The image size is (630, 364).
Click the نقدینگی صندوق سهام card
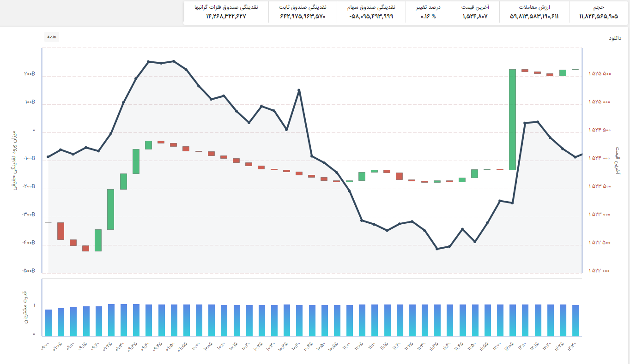pyautogui.click(x=371, y=12)
